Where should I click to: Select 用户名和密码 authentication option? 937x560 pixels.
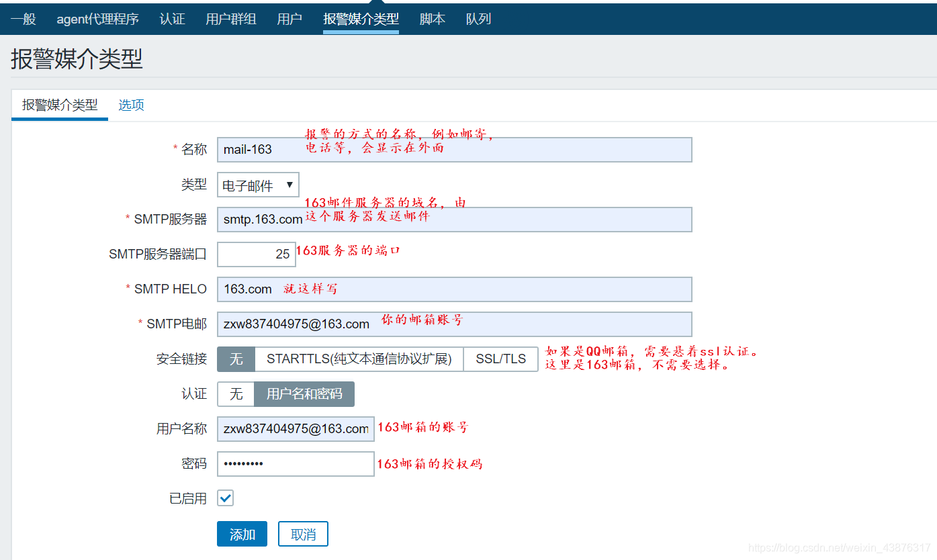tap(304, 393)
